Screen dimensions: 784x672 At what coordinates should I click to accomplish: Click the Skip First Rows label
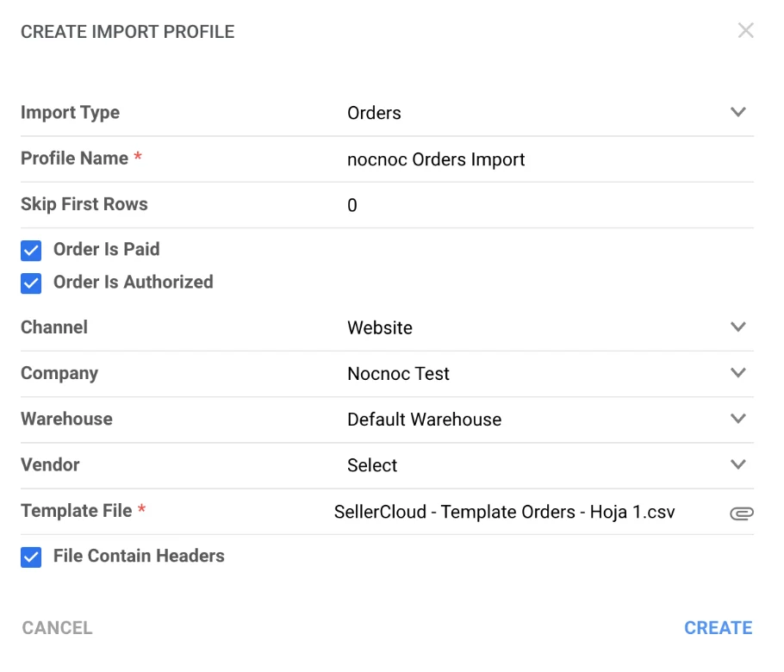[84, 204]
